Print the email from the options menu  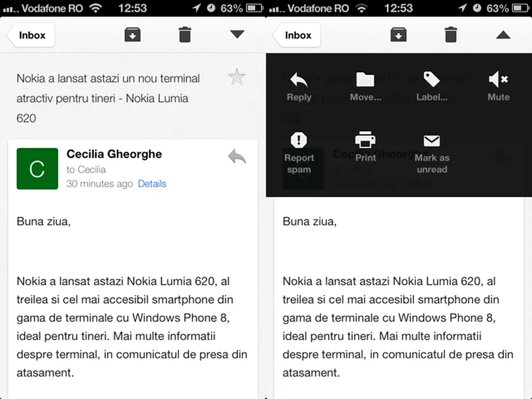366,146
